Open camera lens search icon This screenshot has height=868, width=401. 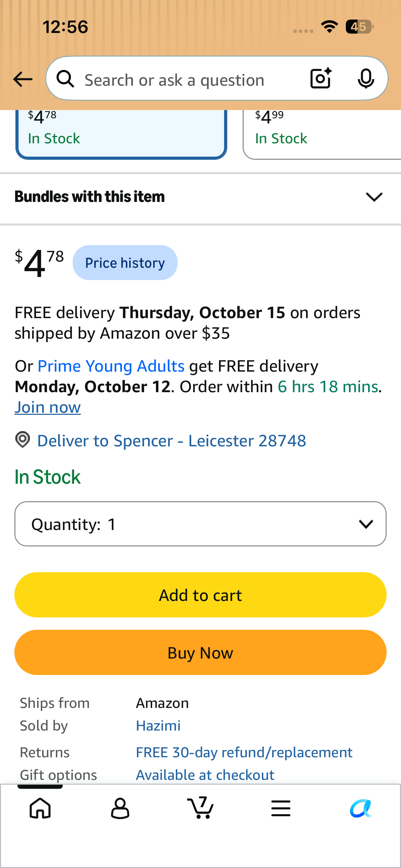pos(321,79)
